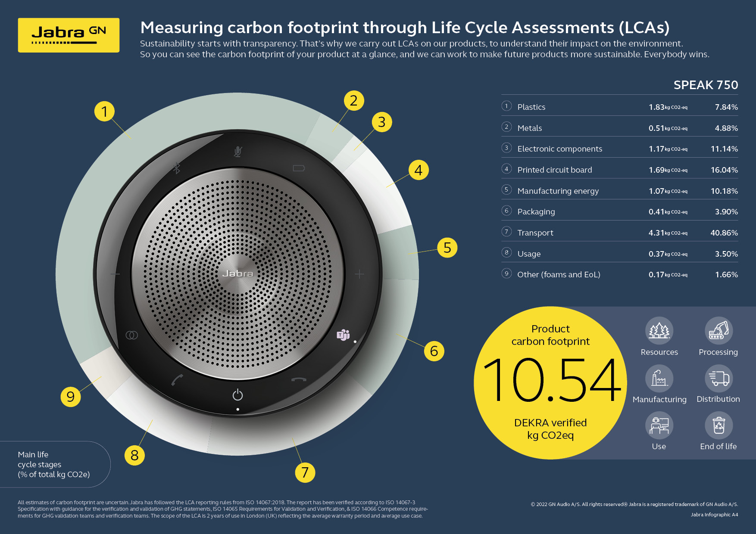Viewport: 756px width, 534px height.
Task: Click the Manufacturing energy row label
Action: point(558,191)
